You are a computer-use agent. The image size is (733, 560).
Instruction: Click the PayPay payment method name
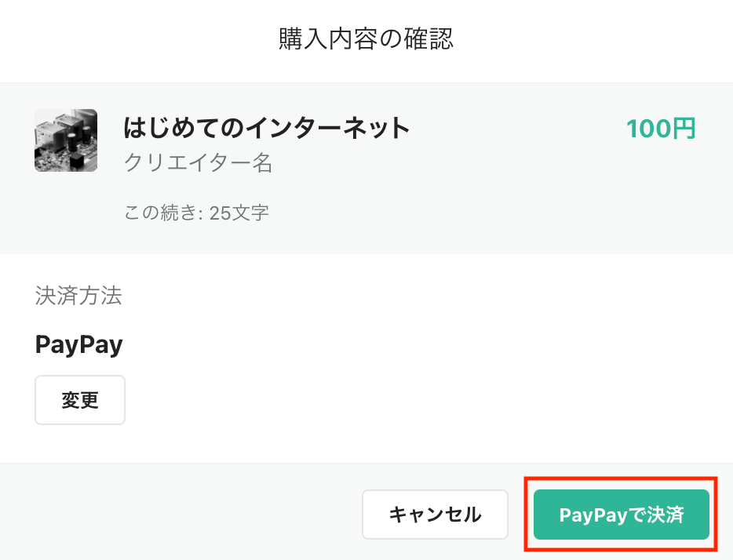coord(79,345)
